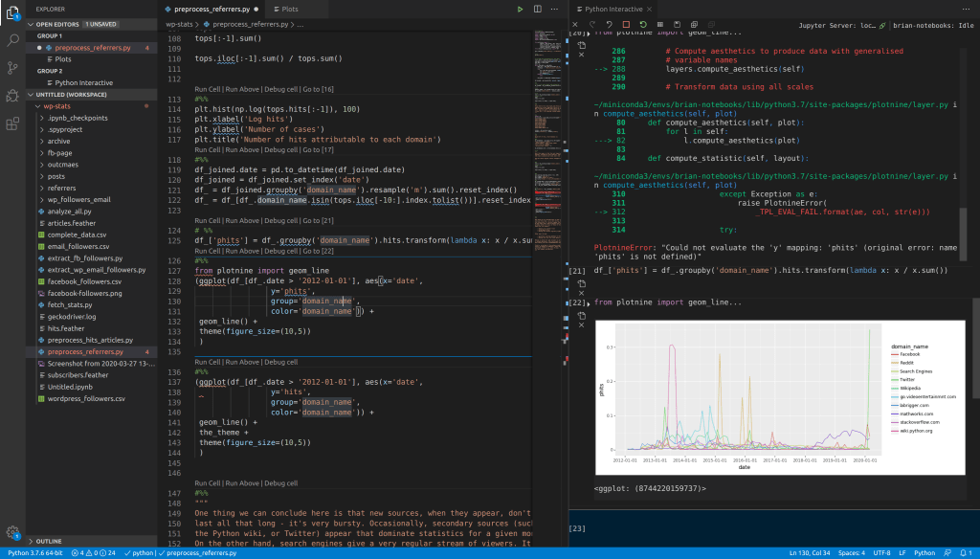This screenshot has width=980, height=559.
Task: Open the errors and warnings status count
Action: pos(93,553)
